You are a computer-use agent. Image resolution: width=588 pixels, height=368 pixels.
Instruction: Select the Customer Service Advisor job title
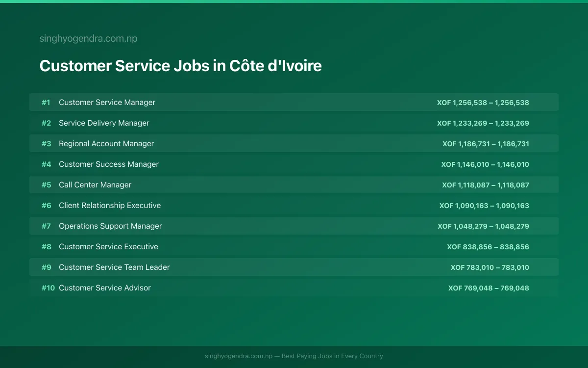(105, 288)
